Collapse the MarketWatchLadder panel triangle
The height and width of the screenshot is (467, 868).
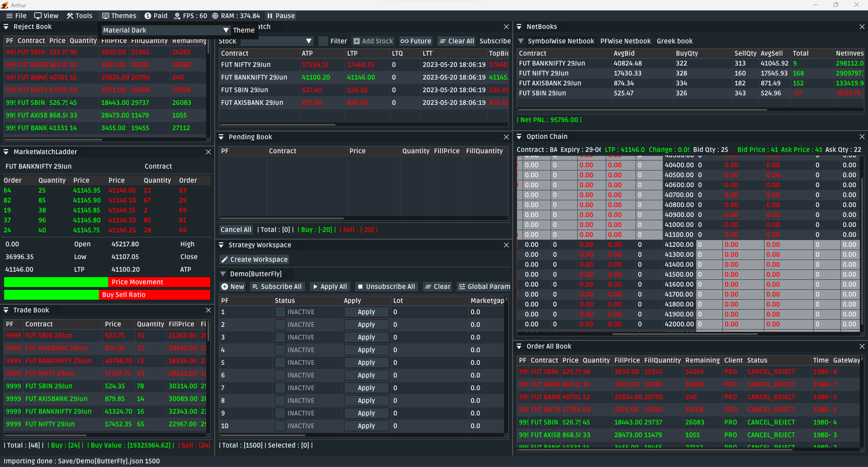6,152
